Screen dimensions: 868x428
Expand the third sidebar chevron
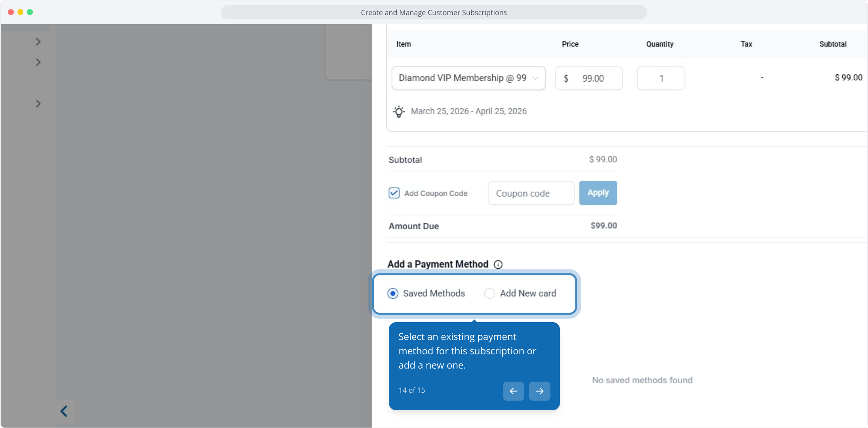(x=38, y=104)
